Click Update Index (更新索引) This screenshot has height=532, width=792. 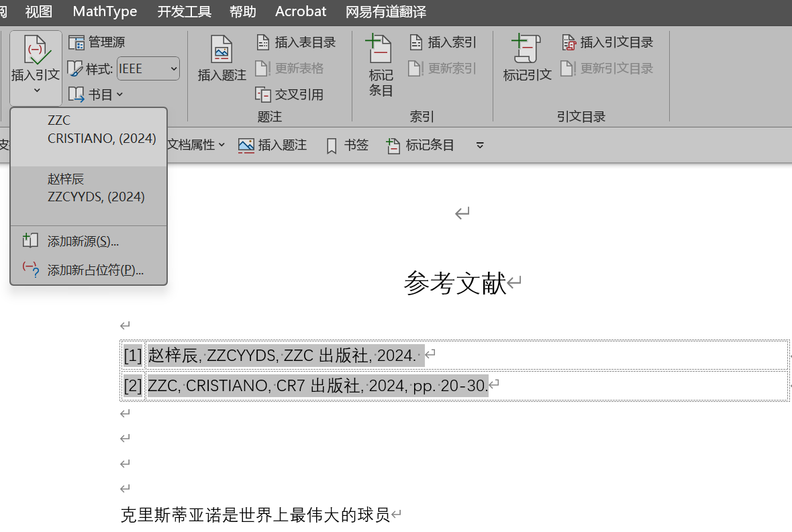click(x=442, y=68)
